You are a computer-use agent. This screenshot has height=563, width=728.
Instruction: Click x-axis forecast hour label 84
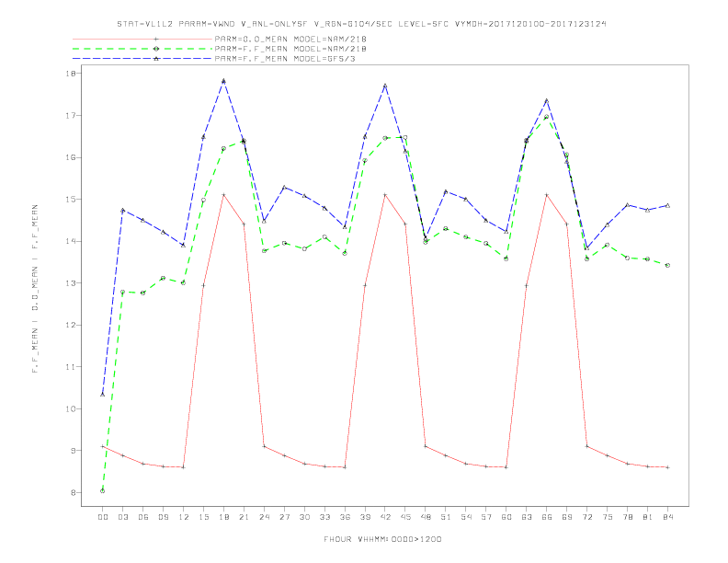(668, 517)
